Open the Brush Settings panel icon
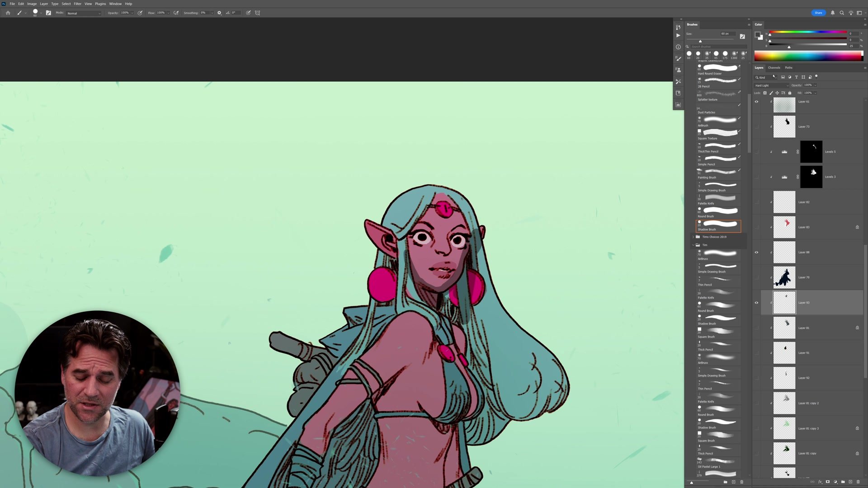Screen dimensions: 868x488 point(678,58)
